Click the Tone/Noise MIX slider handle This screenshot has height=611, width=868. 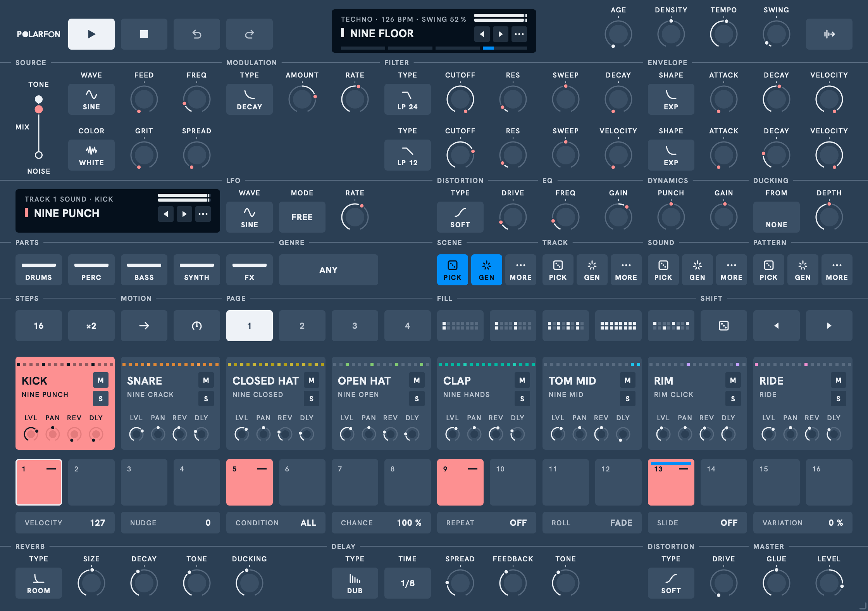click(39, 109)
